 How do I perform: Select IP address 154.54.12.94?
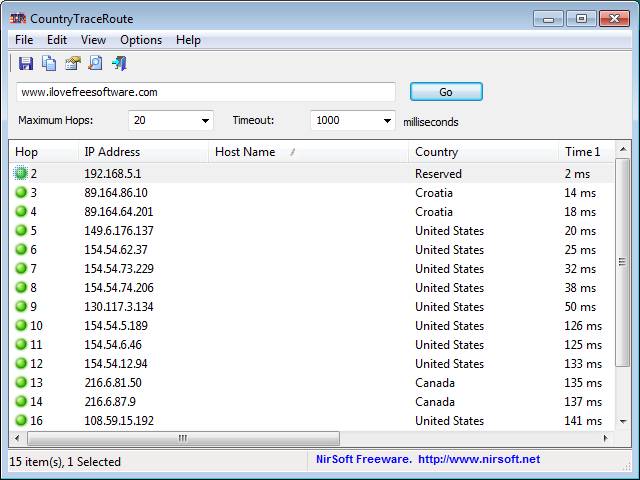pyautogui.click(x=116, y=363)
